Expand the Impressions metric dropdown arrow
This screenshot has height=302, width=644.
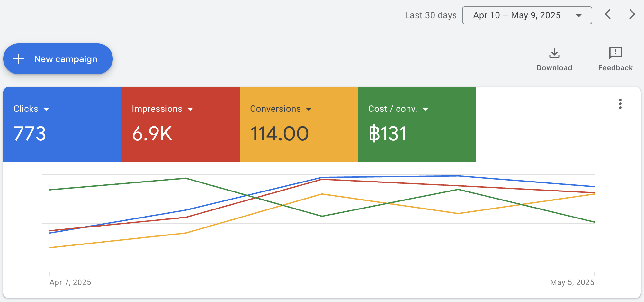coord(190,109)
